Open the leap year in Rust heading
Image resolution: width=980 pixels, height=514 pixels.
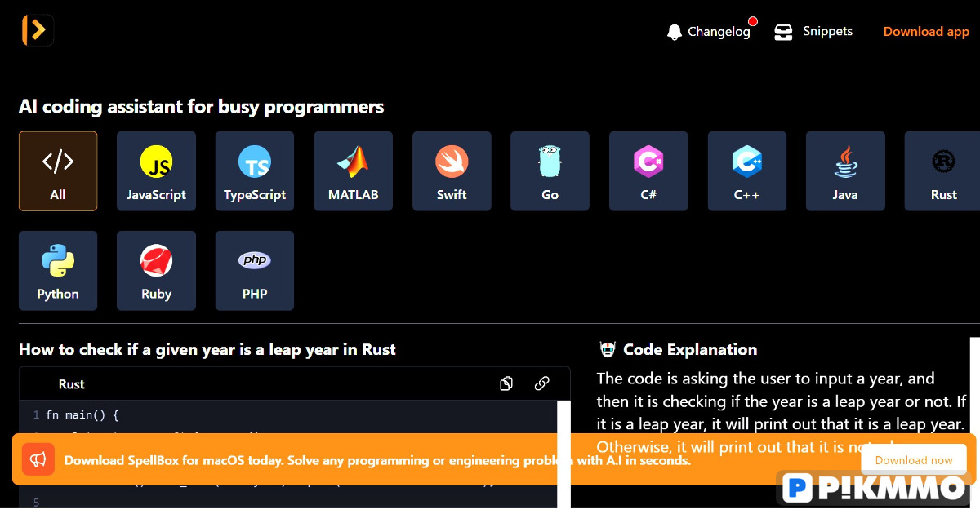point(207,349)
